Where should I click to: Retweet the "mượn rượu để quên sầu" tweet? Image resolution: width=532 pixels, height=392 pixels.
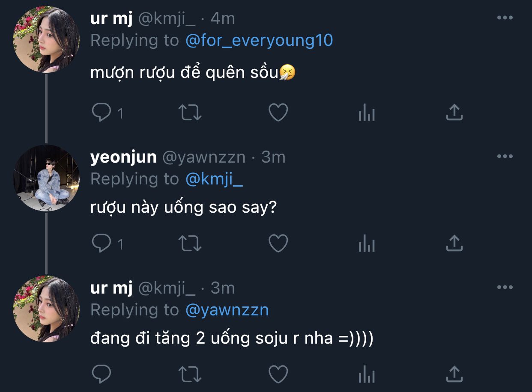[190, 113]
